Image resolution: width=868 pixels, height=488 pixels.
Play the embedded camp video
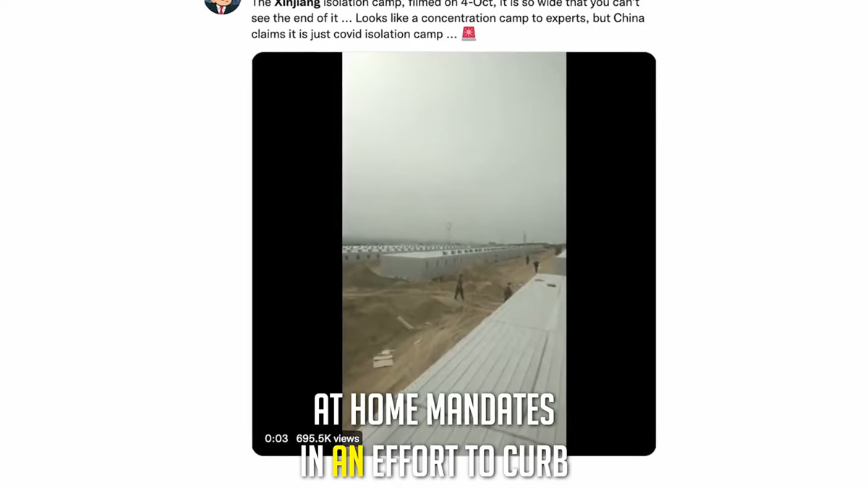[x=454, y=254]
